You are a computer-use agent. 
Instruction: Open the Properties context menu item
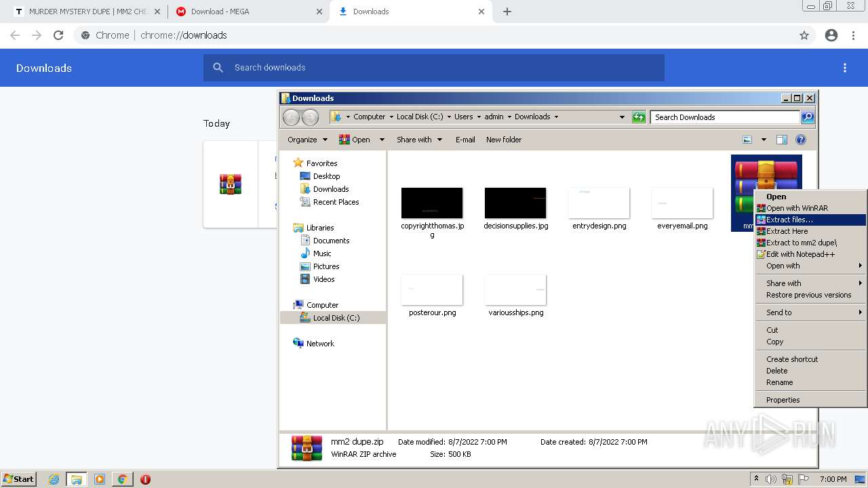pyautogui.click(x=810, y=400)
